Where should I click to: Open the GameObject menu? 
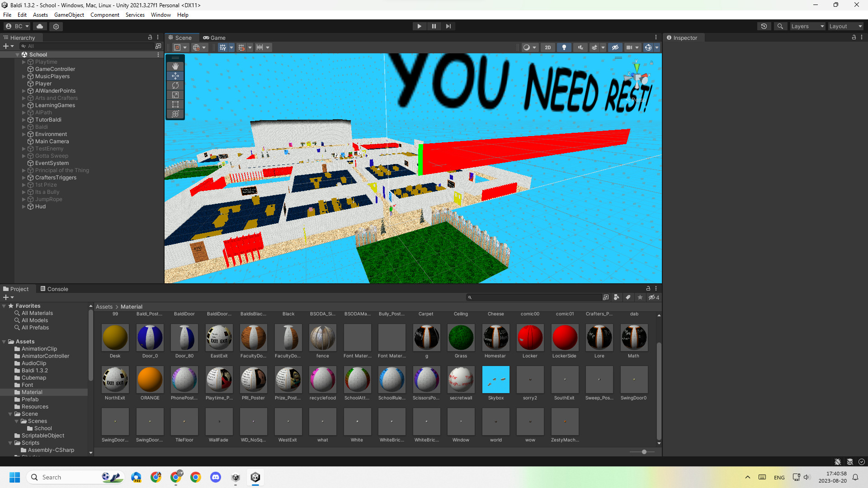[69, 15]
